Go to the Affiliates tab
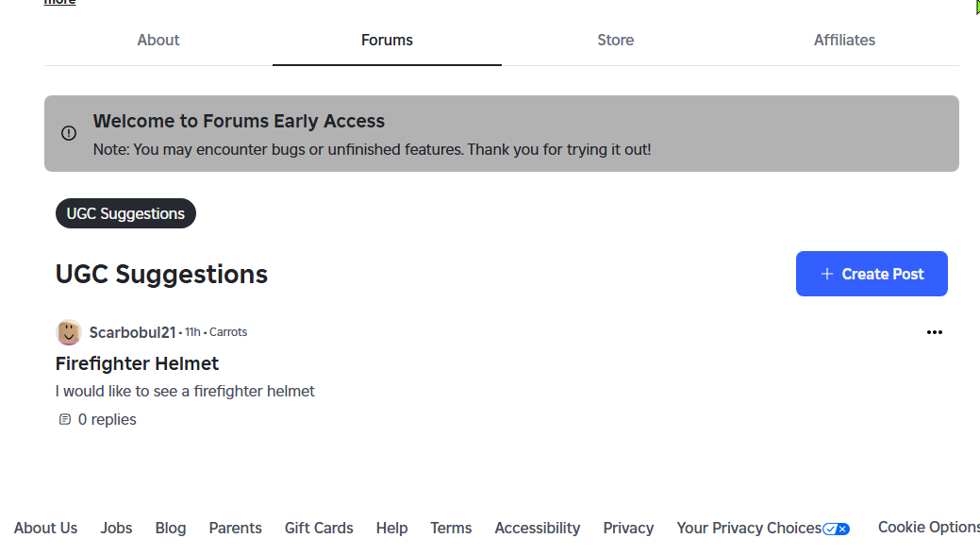 click(x=844, y=40)
